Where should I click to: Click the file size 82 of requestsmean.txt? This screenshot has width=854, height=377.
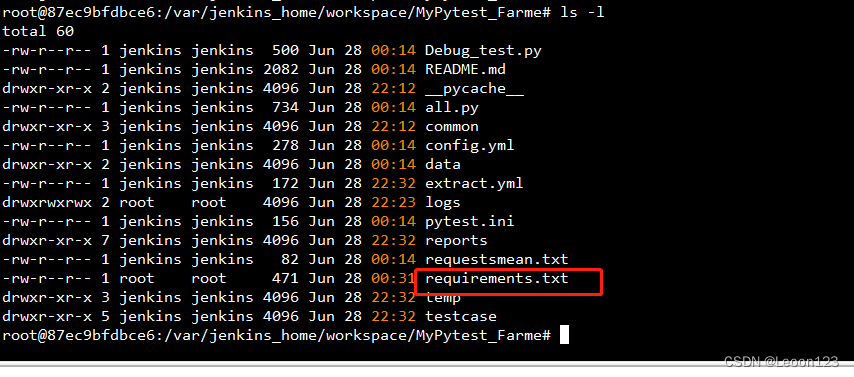click(290, 260)
